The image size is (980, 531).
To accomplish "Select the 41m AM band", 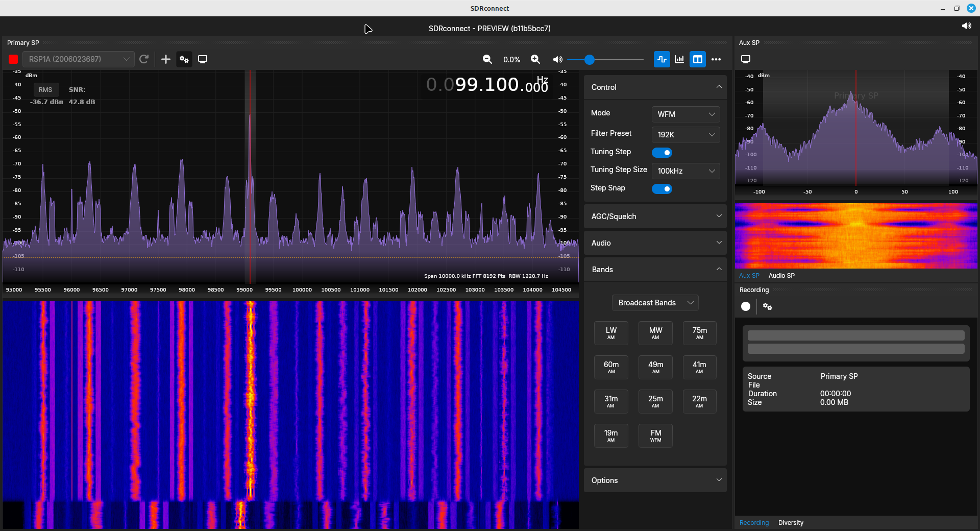I will [x=700, y=367].
